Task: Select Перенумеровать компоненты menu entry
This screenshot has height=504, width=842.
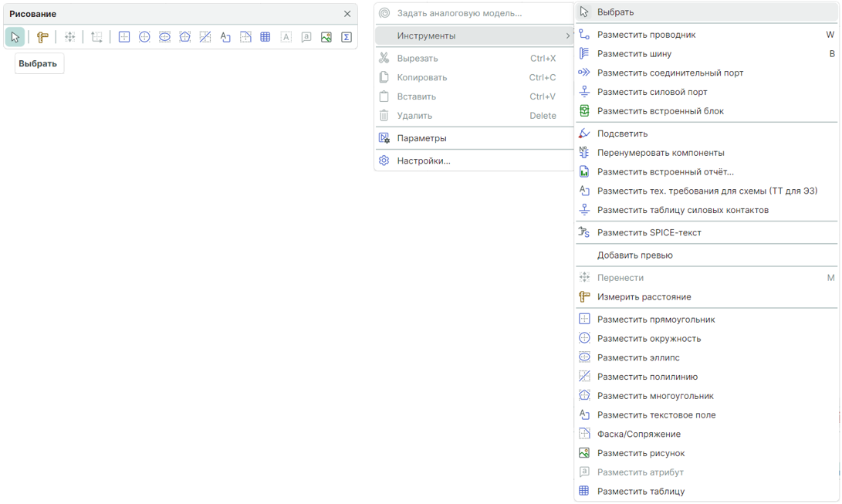Action: pyautogui.click(x=660, y=153)
